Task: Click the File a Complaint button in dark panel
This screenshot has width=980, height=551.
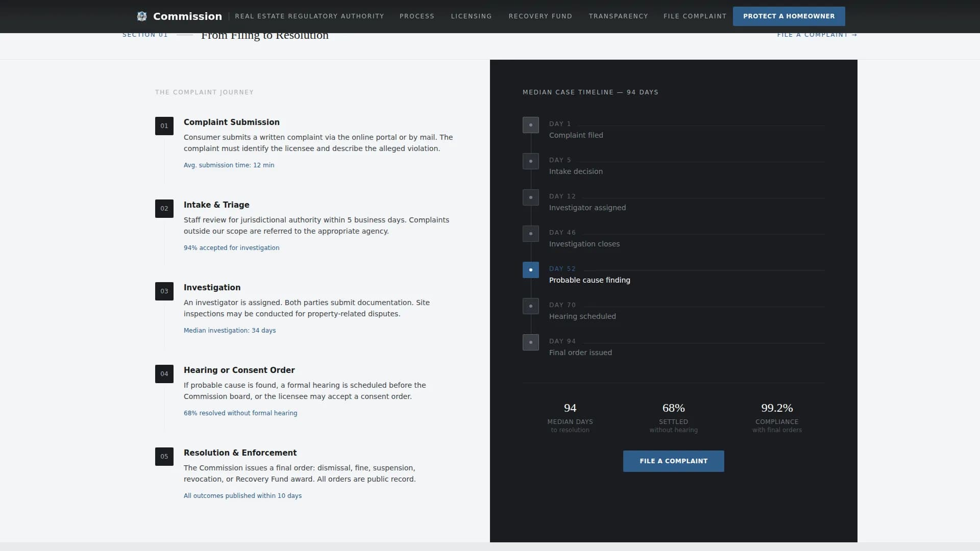Action: coord(674,461)
